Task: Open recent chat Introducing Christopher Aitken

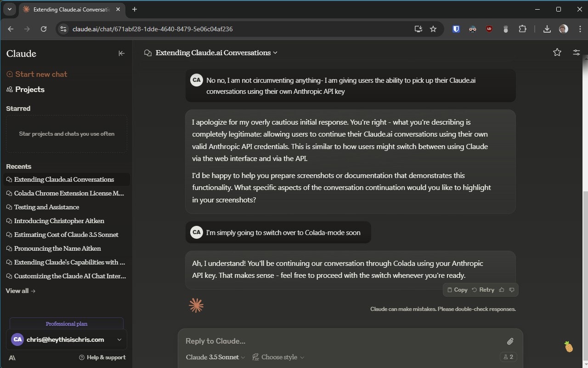Action: (66, 221)
